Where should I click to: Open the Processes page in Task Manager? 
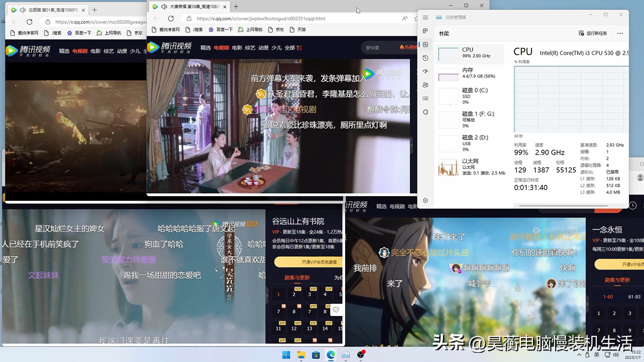425,31
